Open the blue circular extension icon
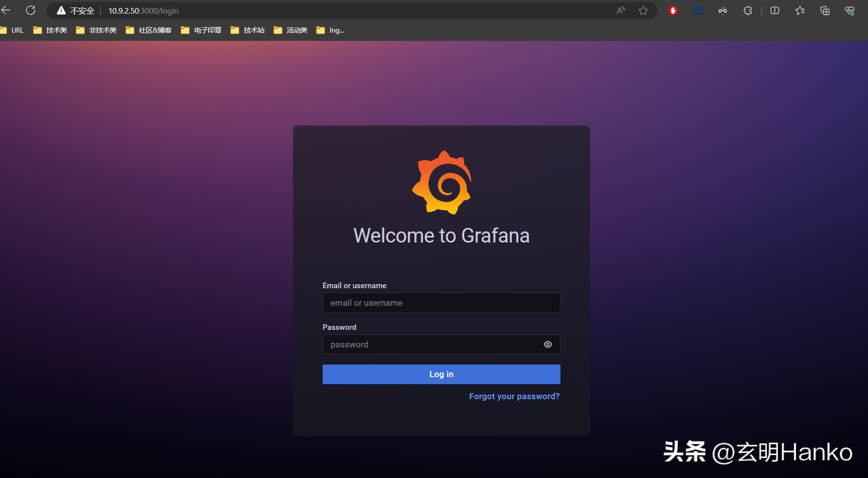Image resolution: width=868 pixels, height=478 pixels. pos(698,11)
